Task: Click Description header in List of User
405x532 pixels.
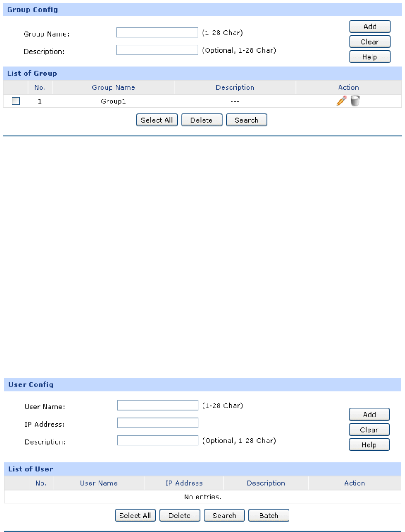Action: click(x=266, y=483)
